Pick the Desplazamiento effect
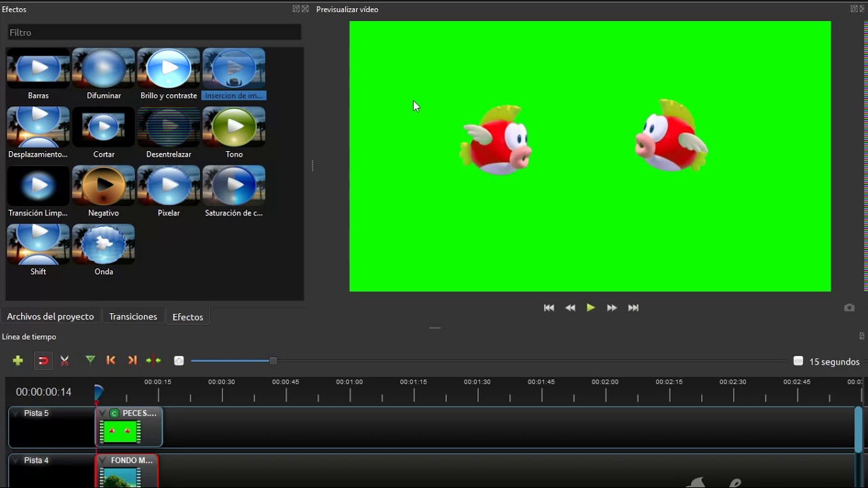The width and height of the screenshot is (868, 488). pos(39,134)
